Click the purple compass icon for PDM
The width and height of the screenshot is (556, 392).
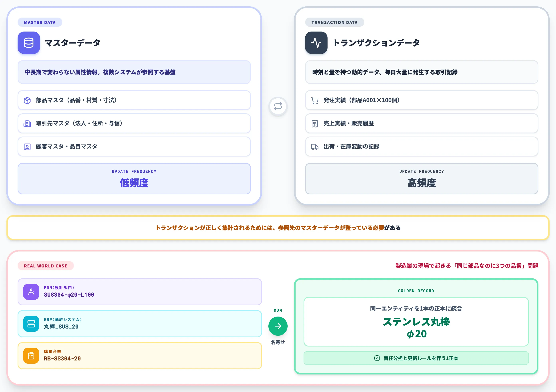tap(31, 292)
